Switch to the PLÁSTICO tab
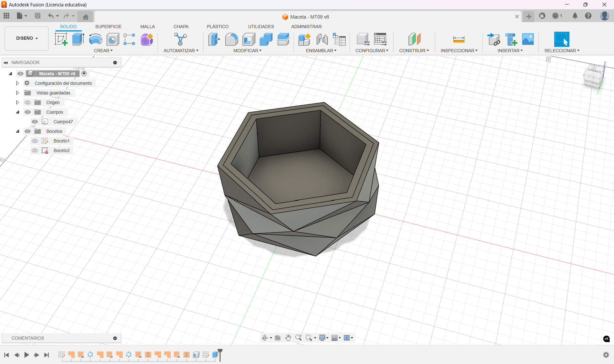The image size is (614, 364). (217, 27)
